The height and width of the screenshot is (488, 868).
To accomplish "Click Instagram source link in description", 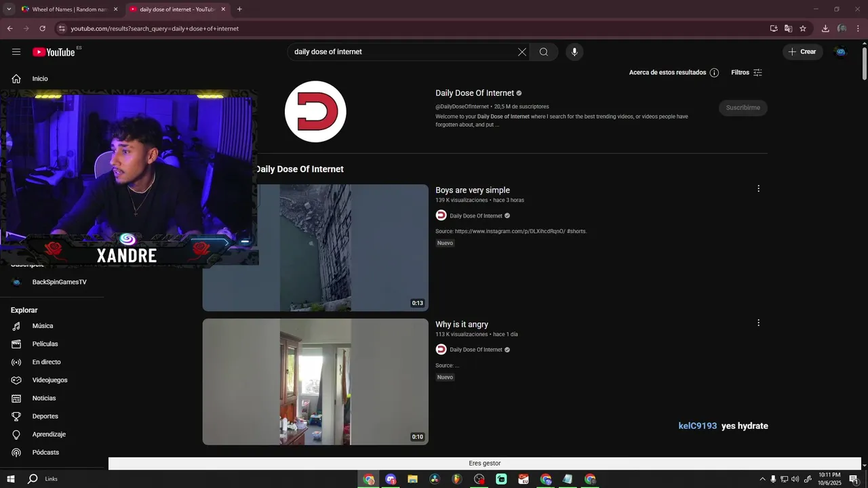I will pos(510,231).
